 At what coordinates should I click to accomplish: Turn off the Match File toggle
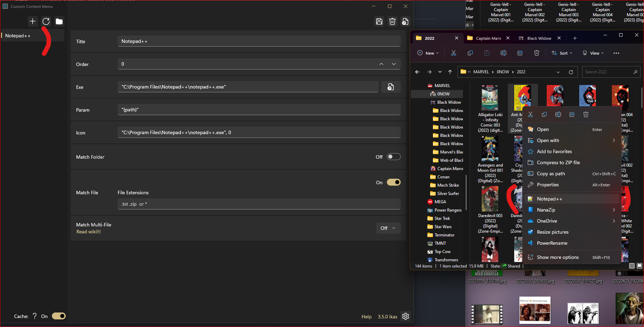394,182
